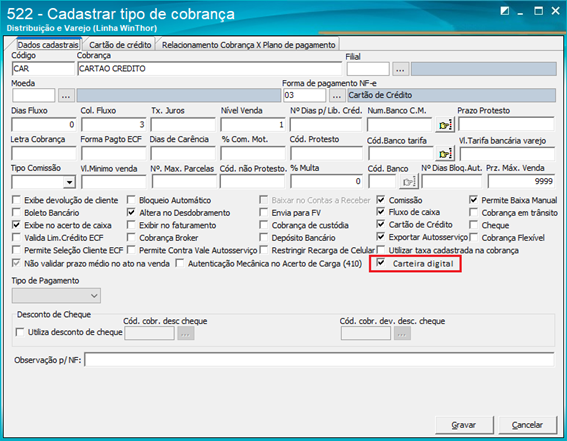Click the Prazo Protesto field
Viewport: 567px width, 441px height.
[506, 124]
